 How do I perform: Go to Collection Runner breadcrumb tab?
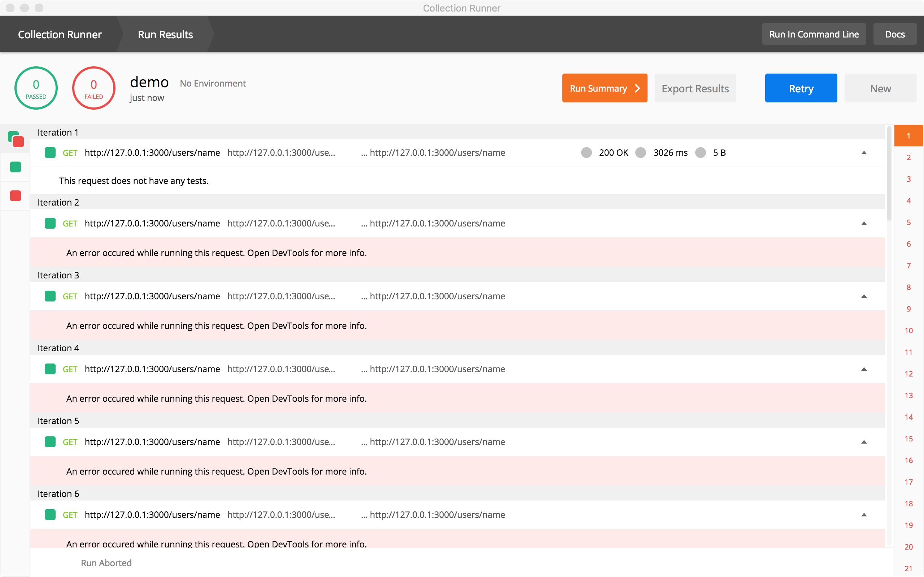point(60,34)
